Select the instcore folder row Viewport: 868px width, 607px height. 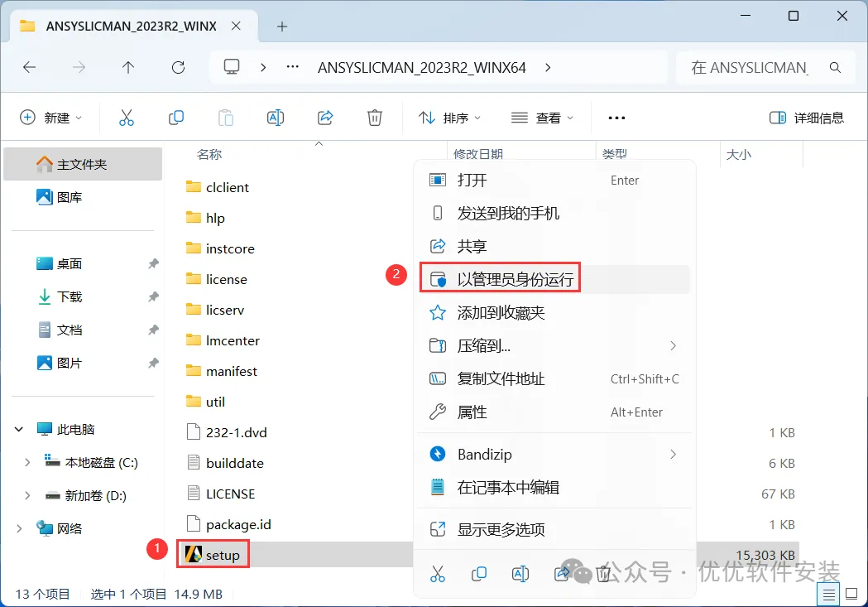pyautogui.click(x=220, y=248)
